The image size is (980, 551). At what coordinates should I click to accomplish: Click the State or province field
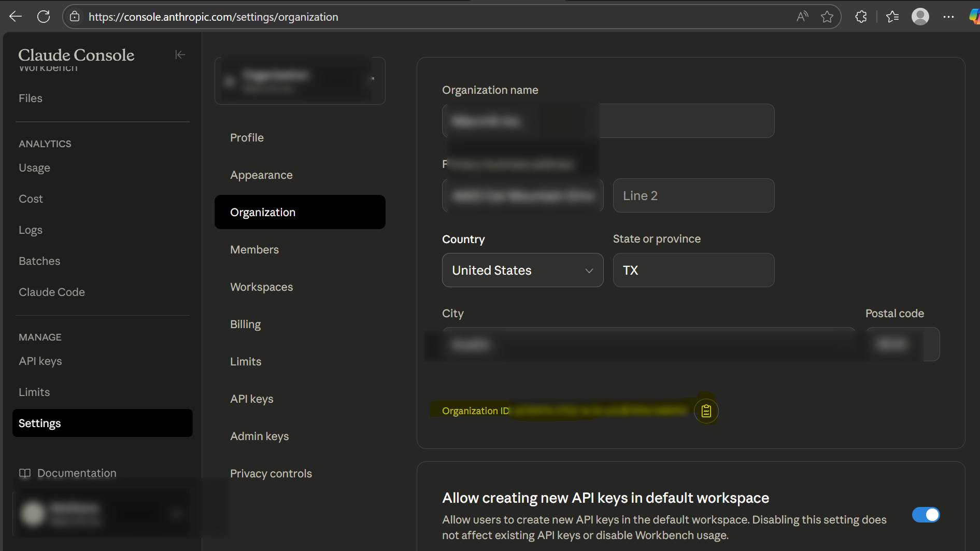(693, 270)
